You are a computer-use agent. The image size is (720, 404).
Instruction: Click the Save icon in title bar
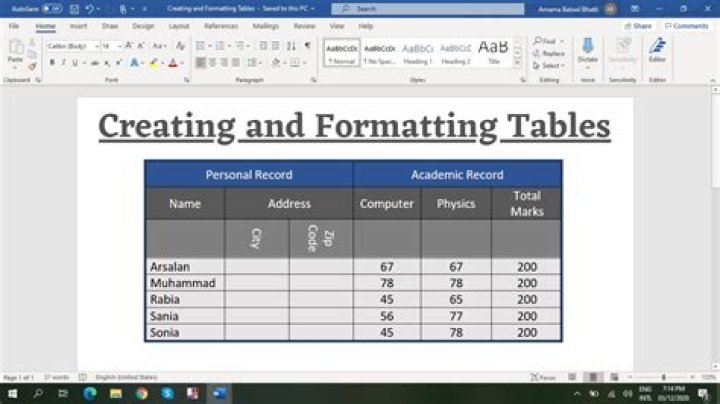click(x=74, y=9)
